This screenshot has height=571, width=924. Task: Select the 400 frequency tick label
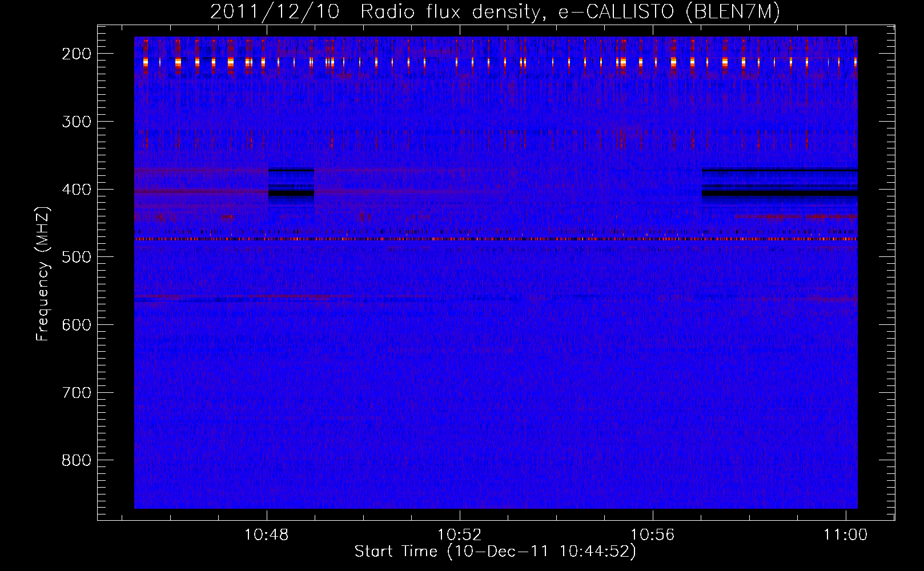click(x=76, y=190)
